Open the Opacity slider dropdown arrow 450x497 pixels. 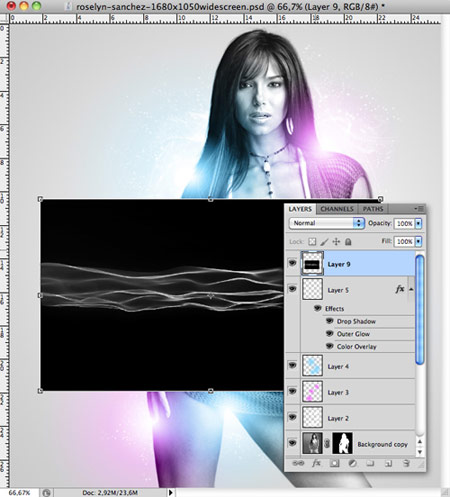(418, 223)
